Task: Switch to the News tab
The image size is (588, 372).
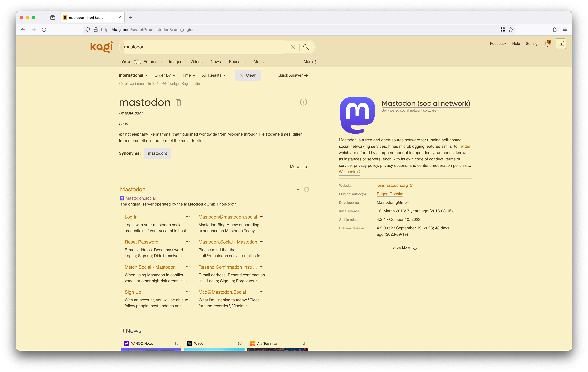Action: (216, 62)
